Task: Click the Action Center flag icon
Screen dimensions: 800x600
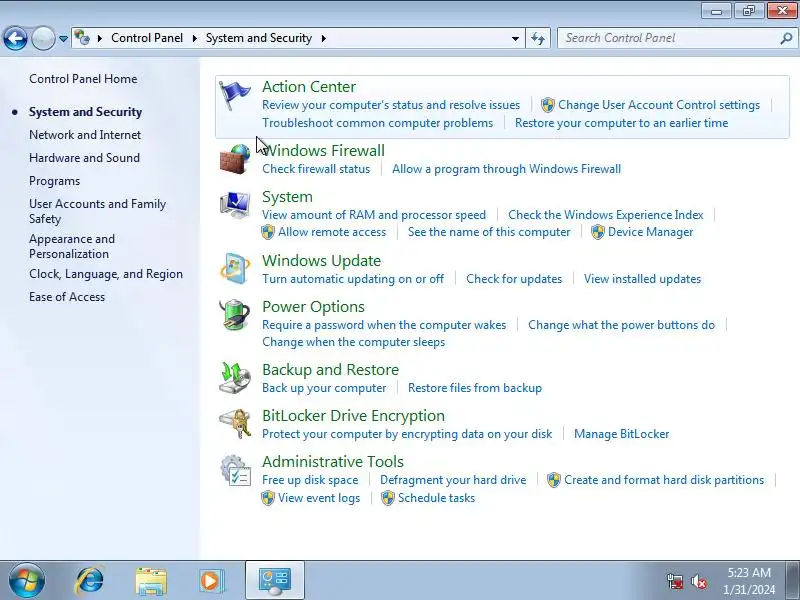Action: pyautogui.click(x=235, y=96)
